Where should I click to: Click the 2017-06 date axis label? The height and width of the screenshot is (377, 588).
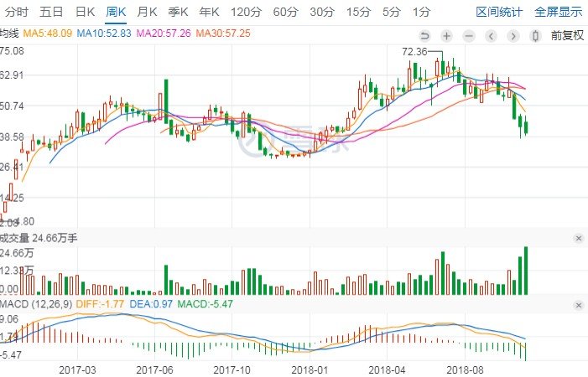(x=154, y=370)
